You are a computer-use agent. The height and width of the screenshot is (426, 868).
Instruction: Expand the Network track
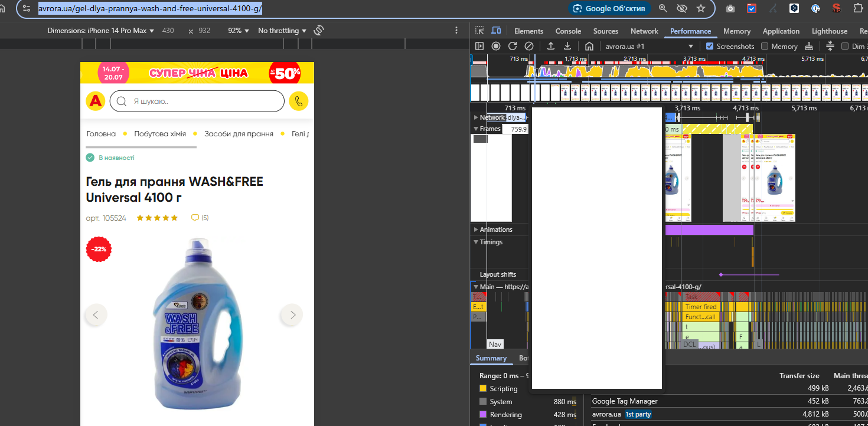pos(476,117)
